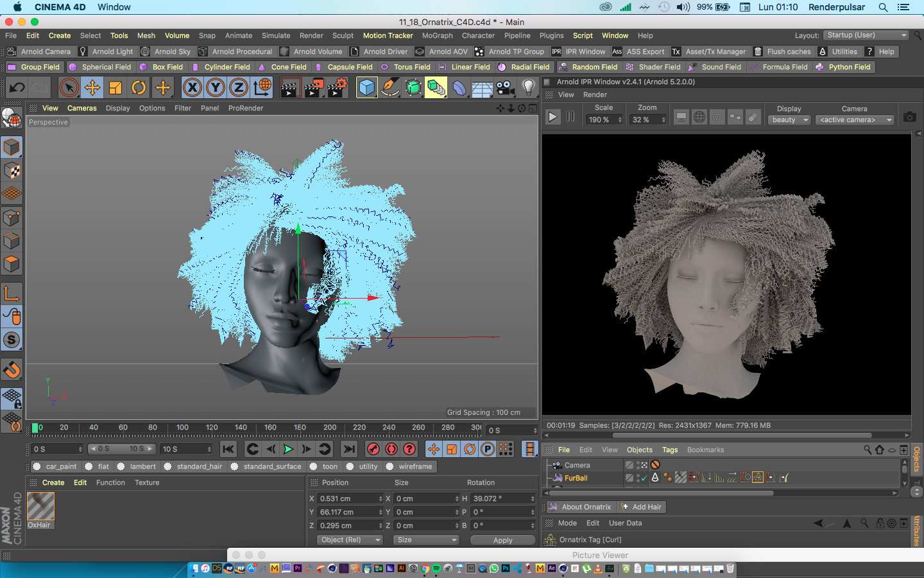
Task: Click the Add Hair button
Action: [641, 507]
